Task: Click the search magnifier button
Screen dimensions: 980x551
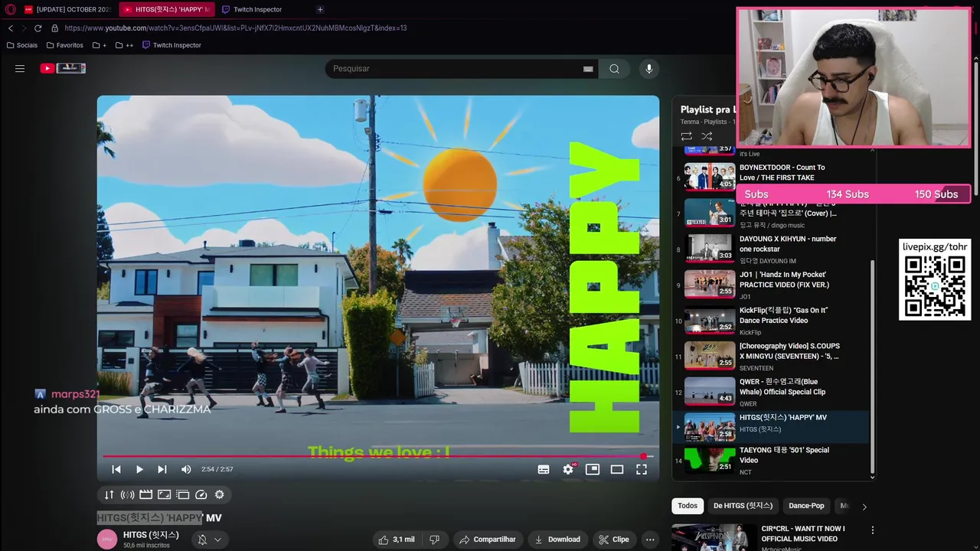Action: point(614,69)
